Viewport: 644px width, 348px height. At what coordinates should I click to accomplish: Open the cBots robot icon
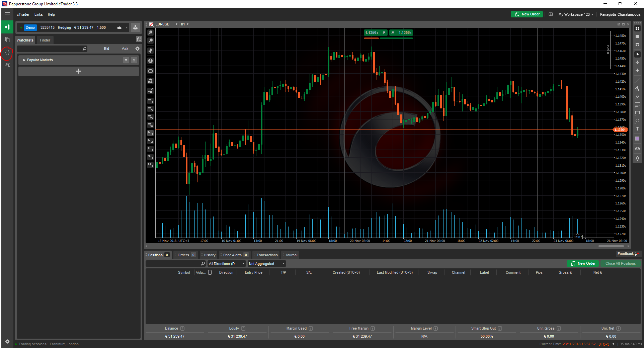(151, 71)
